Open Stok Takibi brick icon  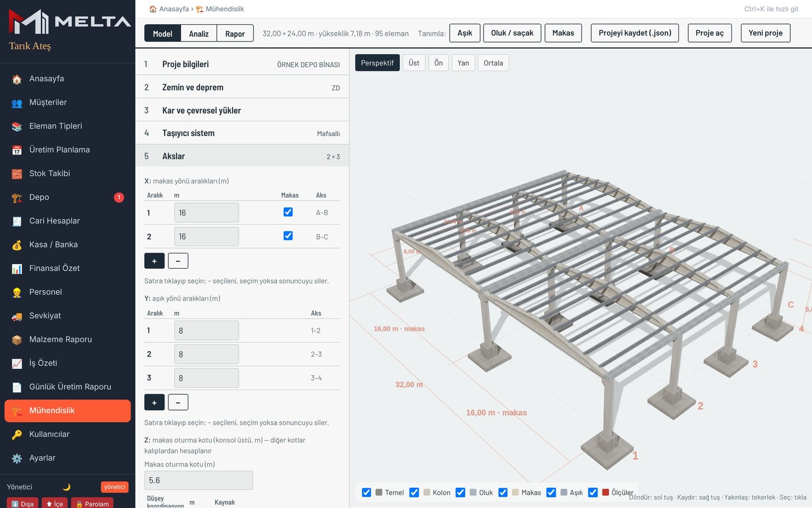[17, 174]
